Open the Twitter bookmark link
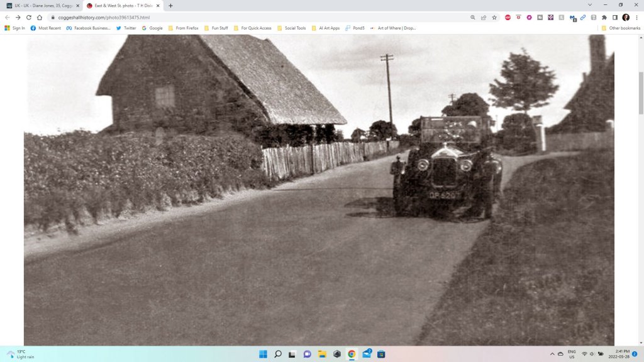 (126, 28)
